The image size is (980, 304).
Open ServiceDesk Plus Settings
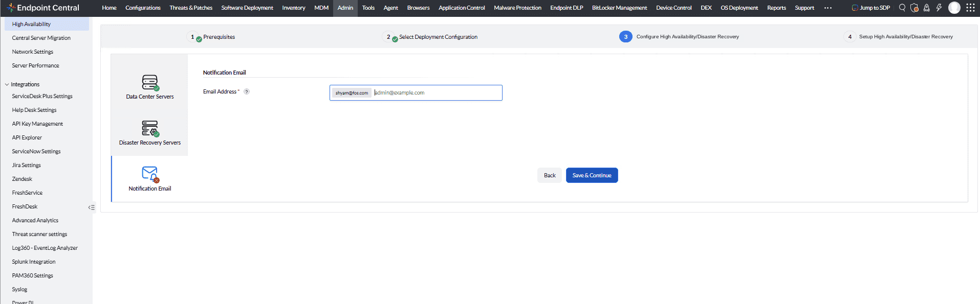click(x=42, y=96)
